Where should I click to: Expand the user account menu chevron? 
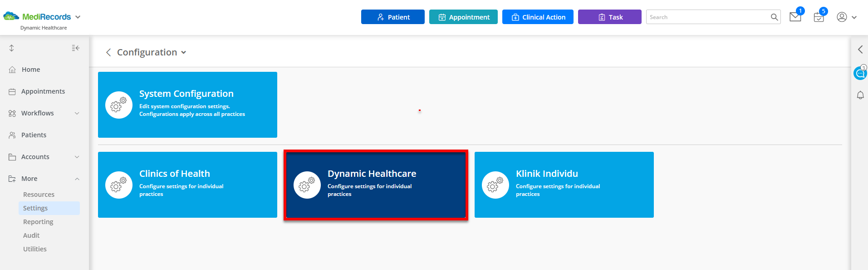854,17
